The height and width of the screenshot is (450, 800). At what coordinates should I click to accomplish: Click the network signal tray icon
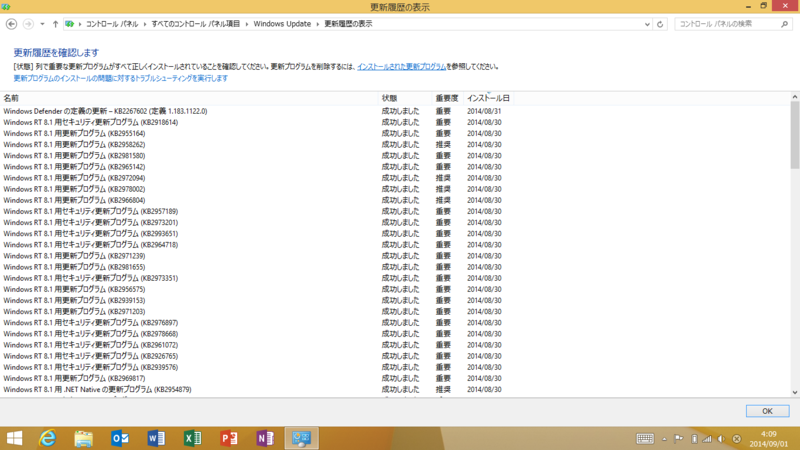(x=707, y=439)
